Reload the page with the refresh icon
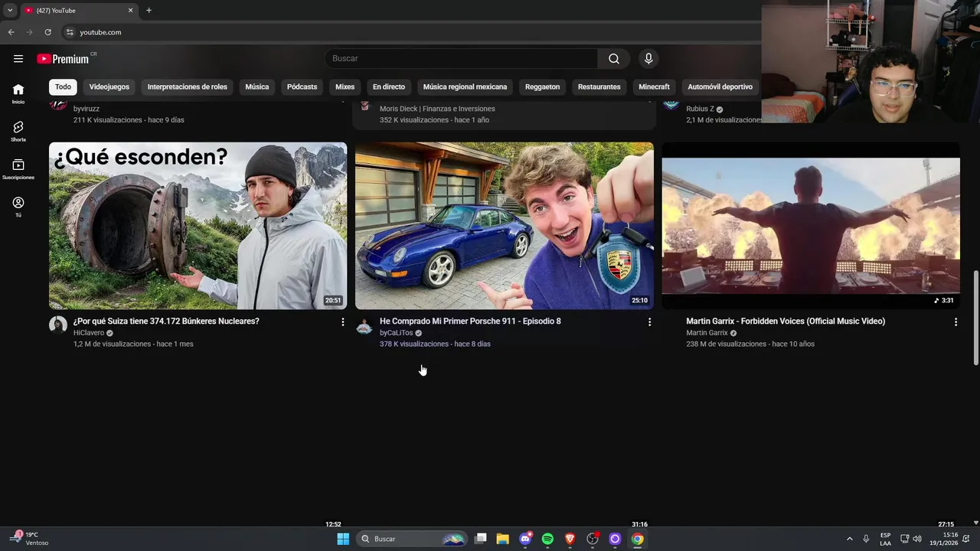The height and width of the screenshot is (551, 980). [x=47, y=32]
